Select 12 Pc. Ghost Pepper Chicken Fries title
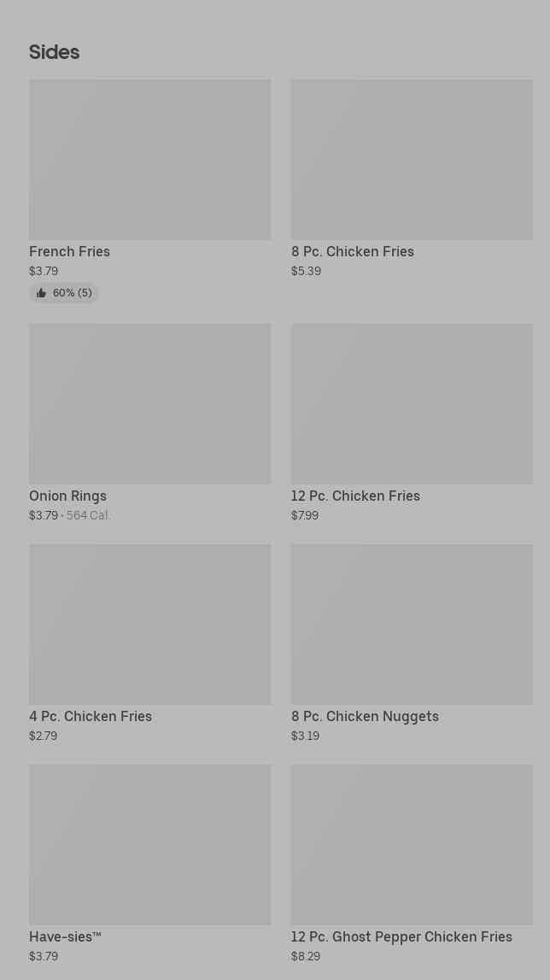The height and width of the screenshot is (980, 550). click(x=401, y=936)
